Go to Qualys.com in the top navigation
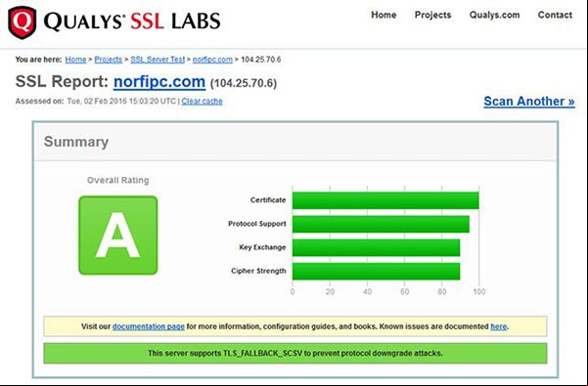The image size is (588, 386). pos(495,15)
